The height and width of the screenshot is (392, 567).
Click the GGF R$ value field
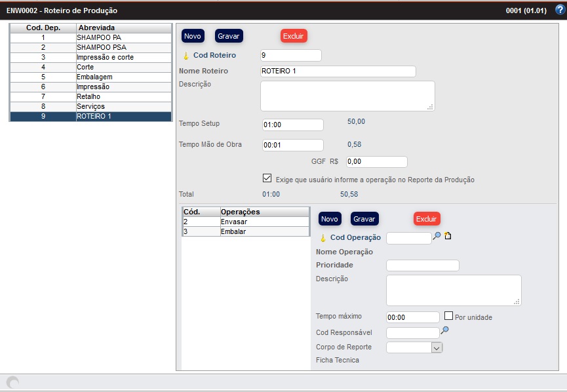[x=376, y=162]
